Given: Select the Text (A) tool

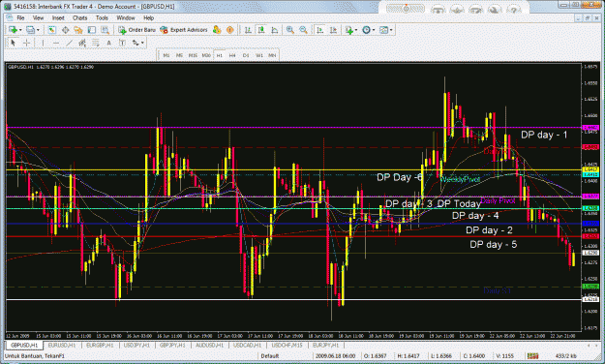Looking at the screenshot, I should tap(108, 43).
